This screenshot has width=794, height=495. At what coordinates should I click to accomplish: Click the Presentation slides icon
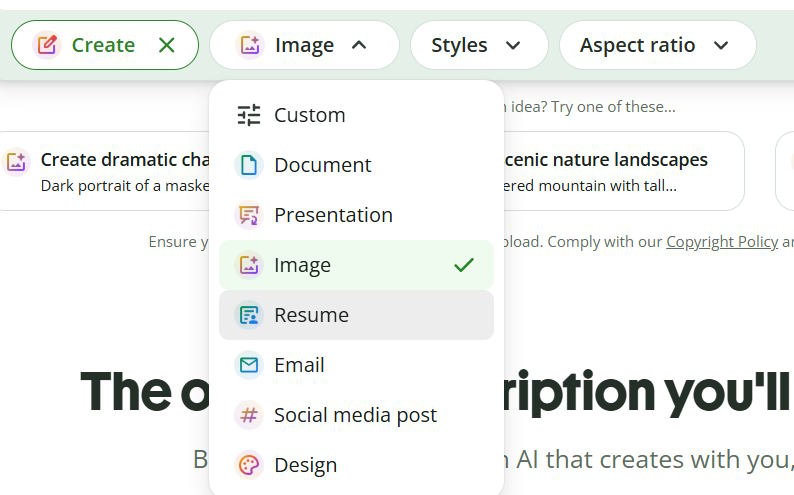tap(249, 215)
